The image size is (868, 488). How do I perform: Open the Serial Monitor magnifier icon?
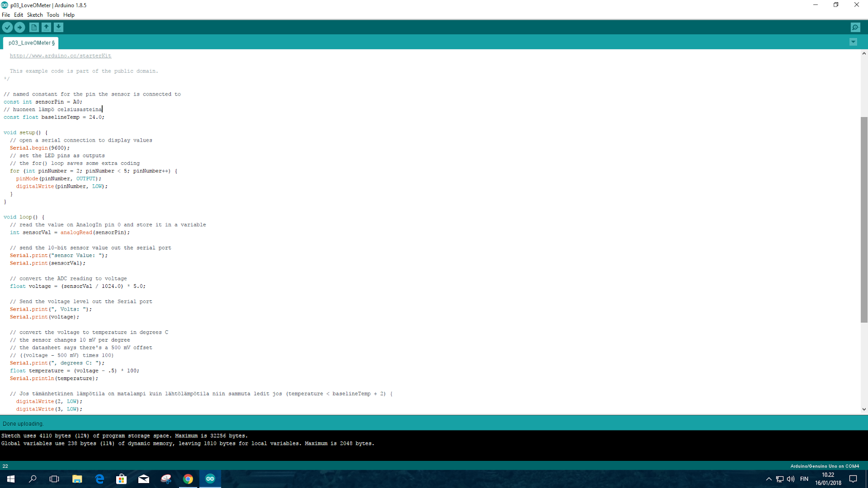[x=856, y=27]
